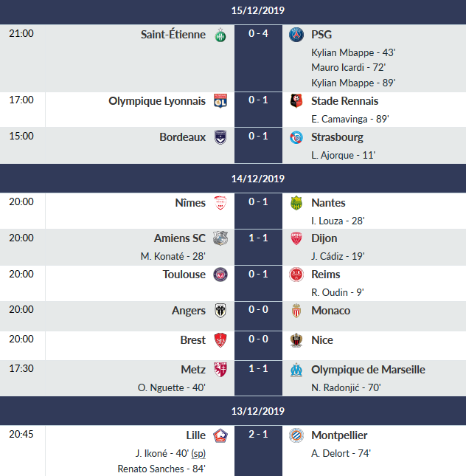Open the Toulouse team link
Viewport: 466px width, 476px height.
(x=184, y=275)
